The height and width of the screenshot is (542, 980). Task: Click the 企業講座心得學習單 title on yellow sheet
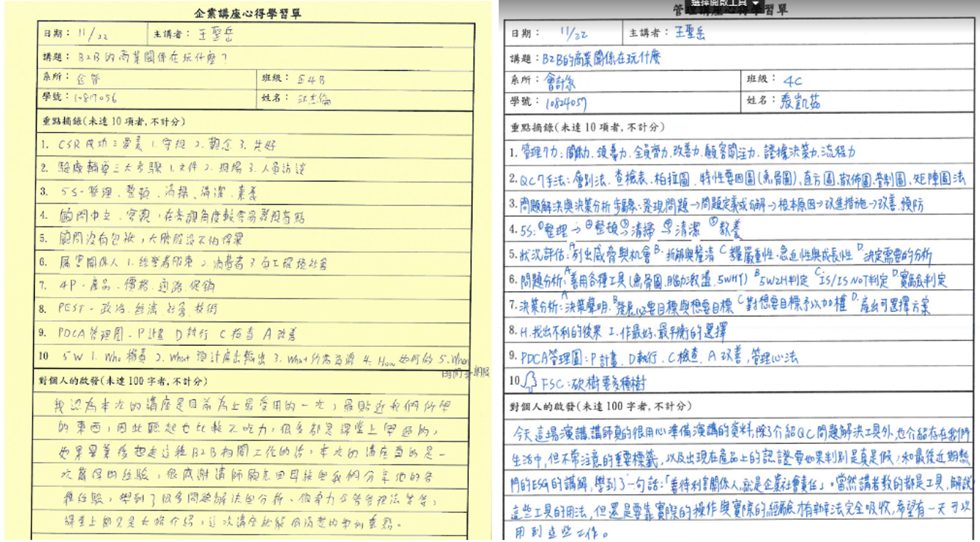(247, 13)
